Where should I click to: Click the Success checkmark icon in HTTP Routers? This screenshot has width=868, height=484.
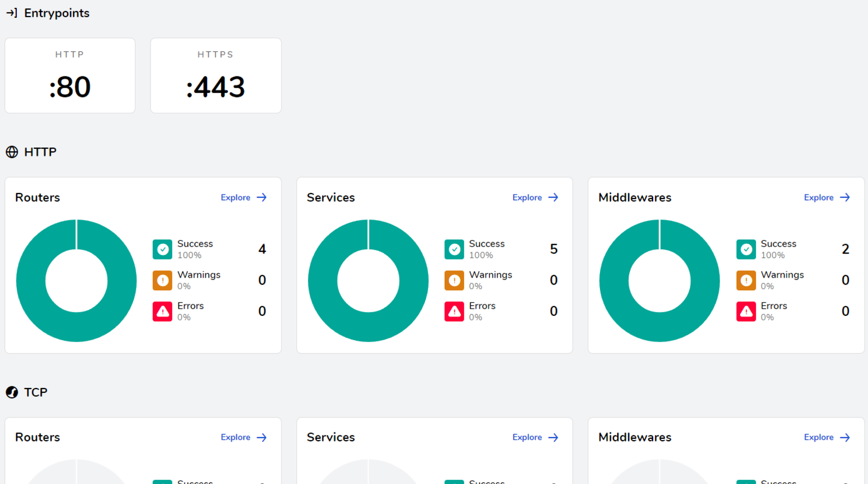(162, 249)
